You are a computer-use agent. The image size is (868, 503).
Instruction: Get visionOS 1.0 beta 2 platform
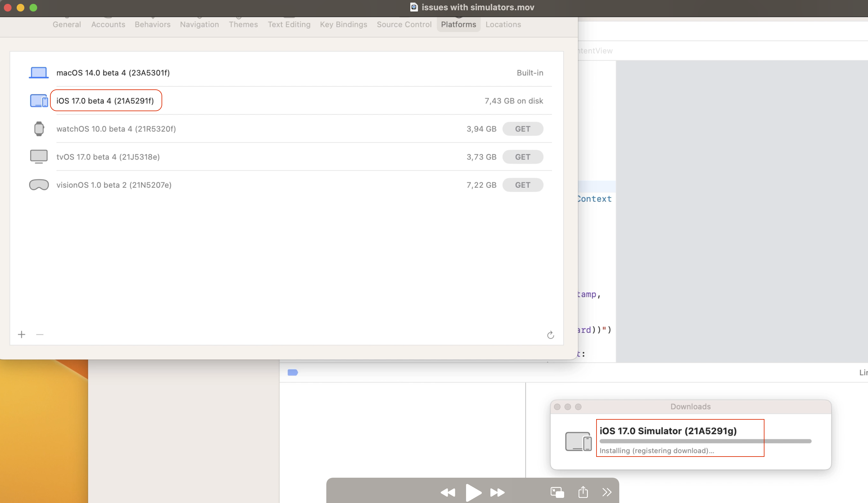pyautogui.click(x=522, y=185)
